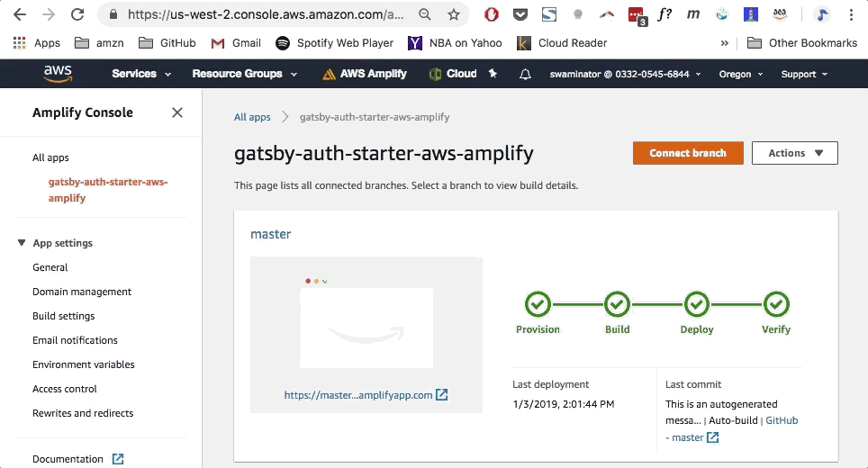Image resolution: width=868 pixels, height=468 pixels.
Task: Open the red calendar extension with badge 3
Action: (637, 15)
